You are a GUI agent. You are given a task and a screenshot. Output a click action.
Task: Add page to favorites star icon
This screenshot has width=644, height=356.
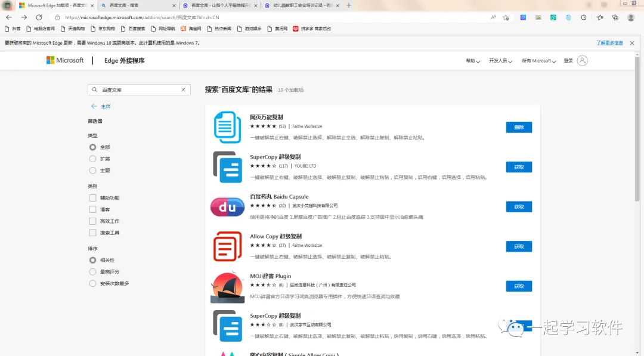coord(506,17)
